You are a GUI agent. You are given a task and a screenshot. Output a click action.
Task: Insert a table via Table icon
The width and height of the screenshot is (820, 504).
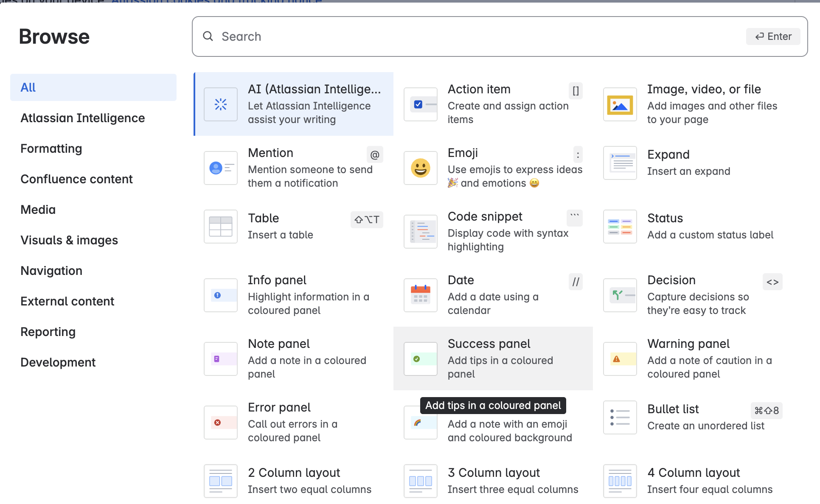tap(221, 227)
